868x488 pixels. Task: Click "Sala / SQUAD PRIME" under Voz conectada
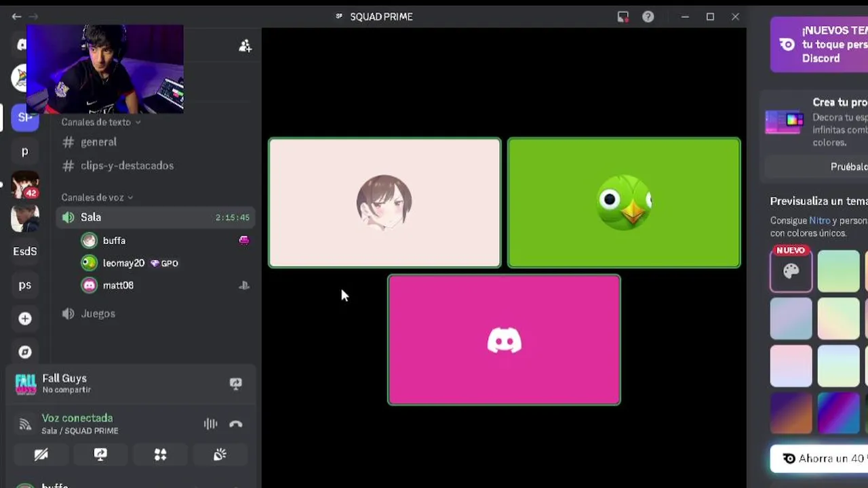[x=80, y=431]
